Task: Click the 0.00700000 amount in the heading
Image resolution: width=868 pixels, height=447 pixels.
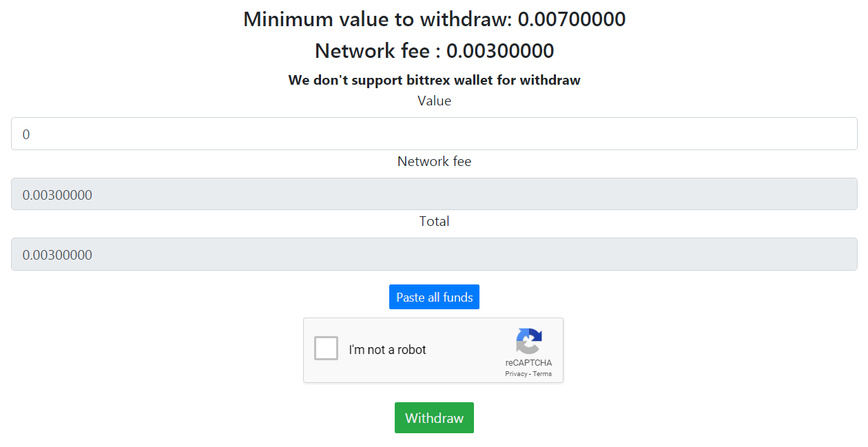Action: click(571, 19)
